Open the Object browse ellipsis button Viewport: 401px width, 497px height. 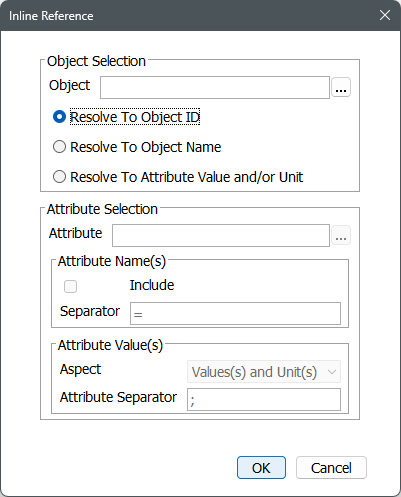341,87
